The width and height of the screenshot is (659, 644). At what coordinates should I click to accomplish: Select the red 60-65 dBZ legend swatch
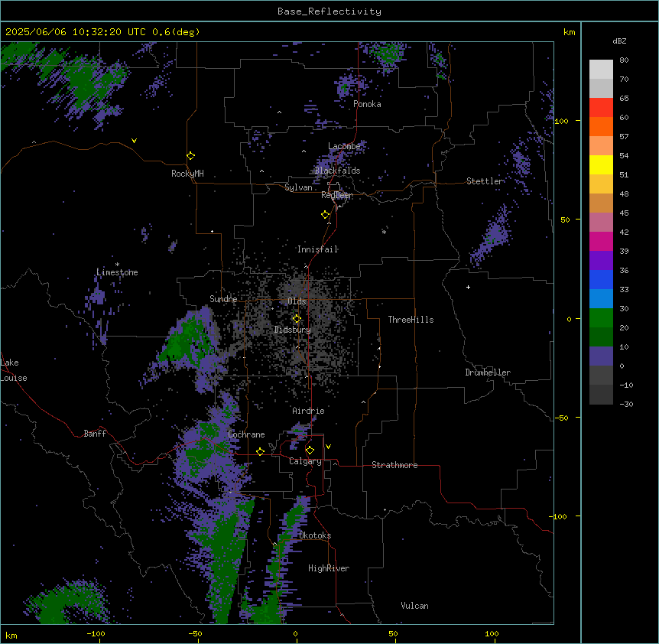click(x=601, y=108)
